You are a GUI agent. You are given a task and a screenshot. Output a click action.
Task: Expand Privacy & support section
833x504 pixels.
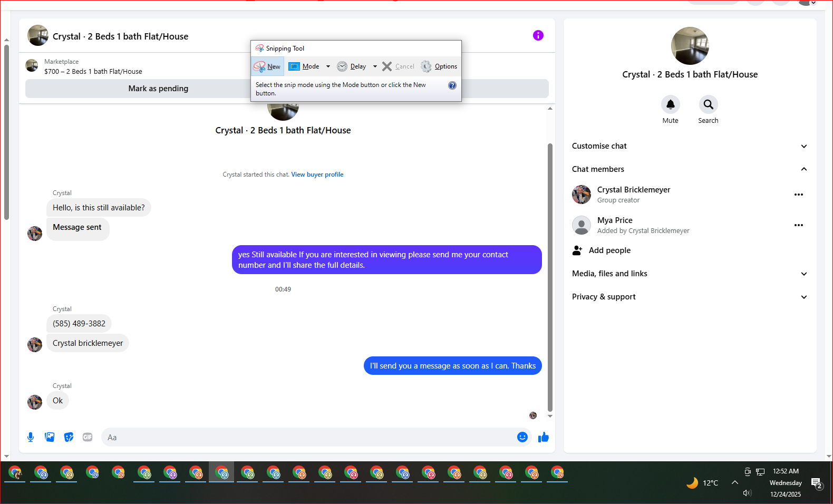[x=690, y=297]
